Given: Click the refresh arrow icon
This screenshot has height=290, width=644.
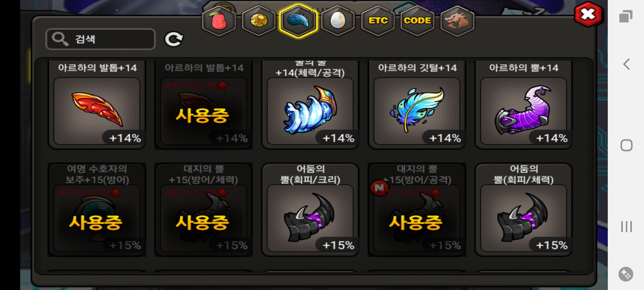Looking at the screenshot, I should [x=174, y=39].
